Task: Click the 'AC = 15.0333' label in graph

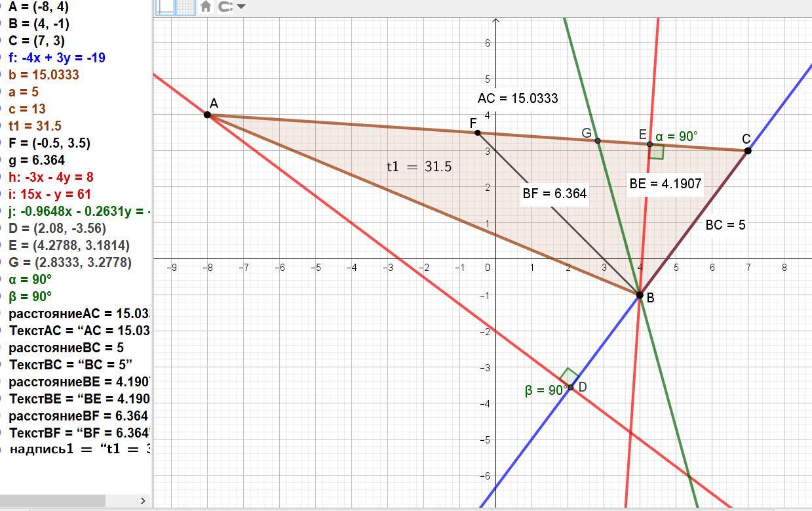Action: tap(518, 98)
